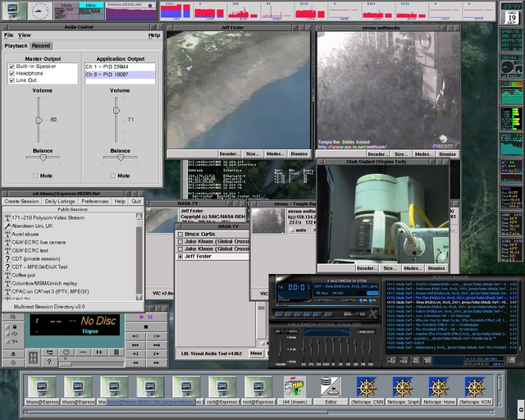Click Quit in session directory
The image size is (525, 420).
pos(136,201)
